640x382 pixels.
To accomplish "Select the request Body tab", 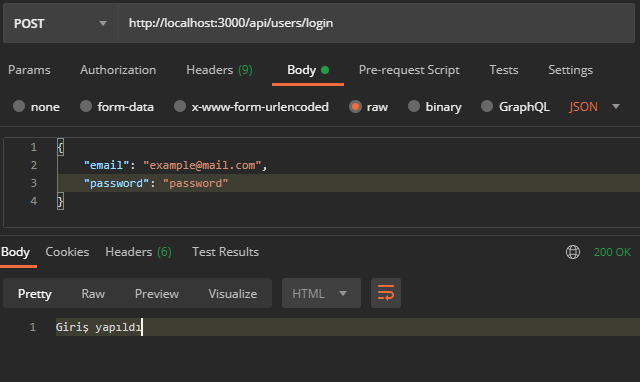I will click(x=308, y=70).
